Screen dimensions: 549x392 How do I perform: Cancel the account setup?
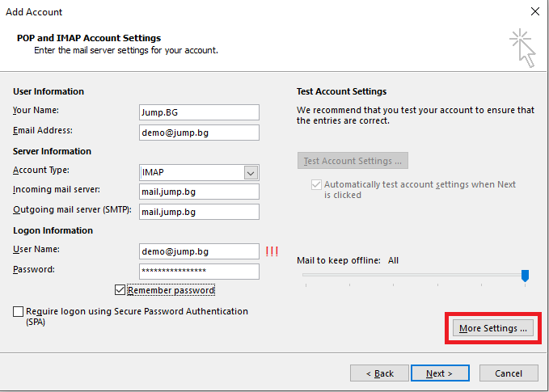(509, 373)
